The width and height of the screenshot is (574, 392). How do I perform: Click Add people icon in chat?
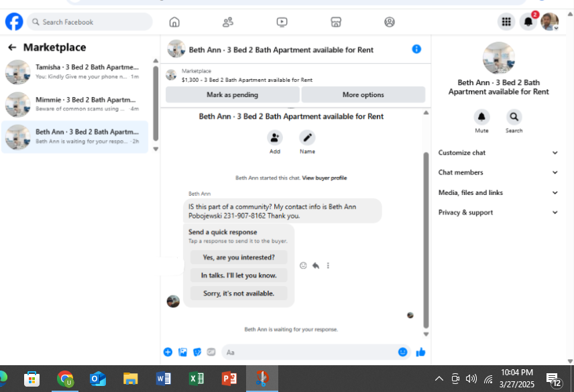(x=274, y=138)
